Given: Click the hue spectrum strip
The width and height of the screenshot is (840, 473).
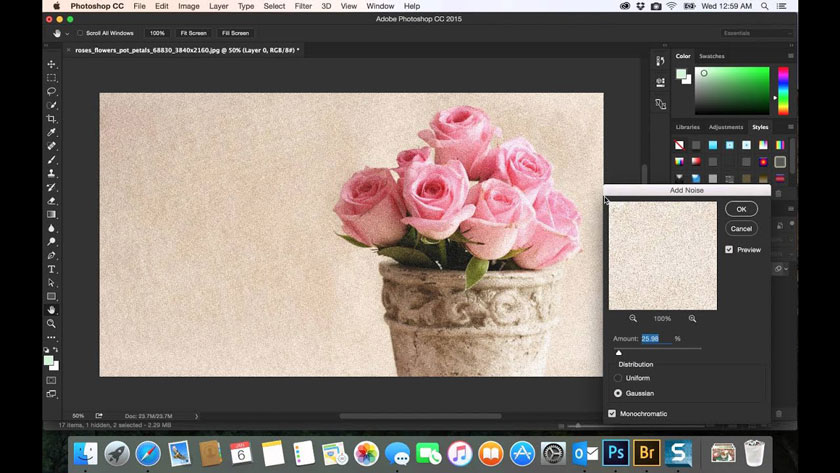Looking at the screenshot, I should point(783,91).
